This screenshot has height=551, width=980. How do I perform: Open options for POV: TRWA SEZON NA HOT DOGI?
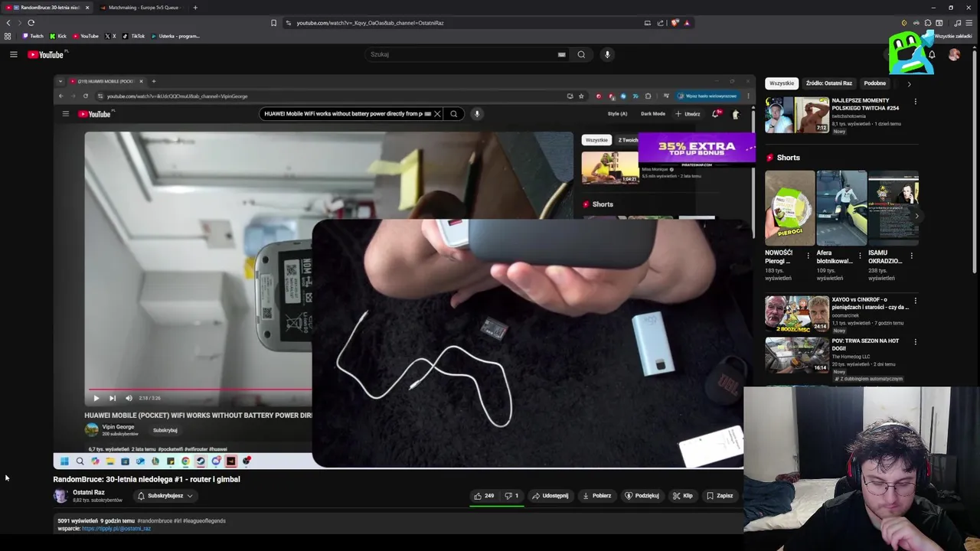(915, 342)
